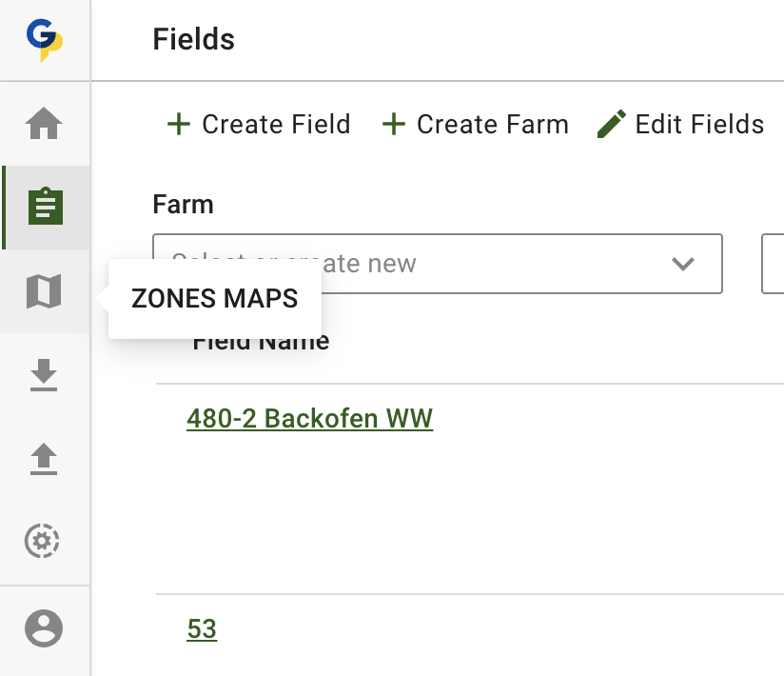Open the 480-2 Backofen WW field link
This screenshot has height=676, width=784.
click(309, 419)
